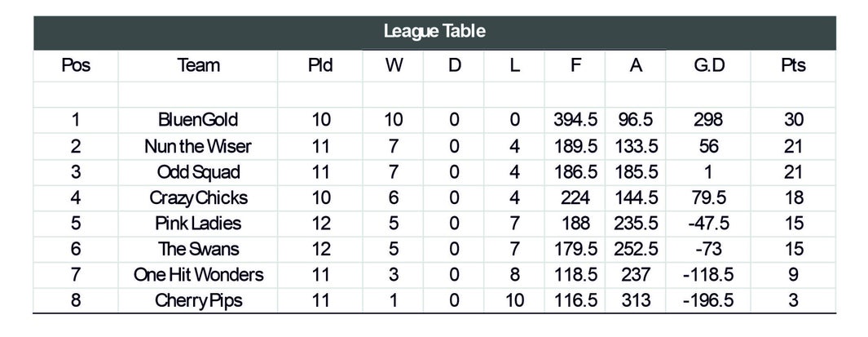The width and height of the screenshot is (868, 337).
Task: Click the League Table title header
Action: point(434,32)
